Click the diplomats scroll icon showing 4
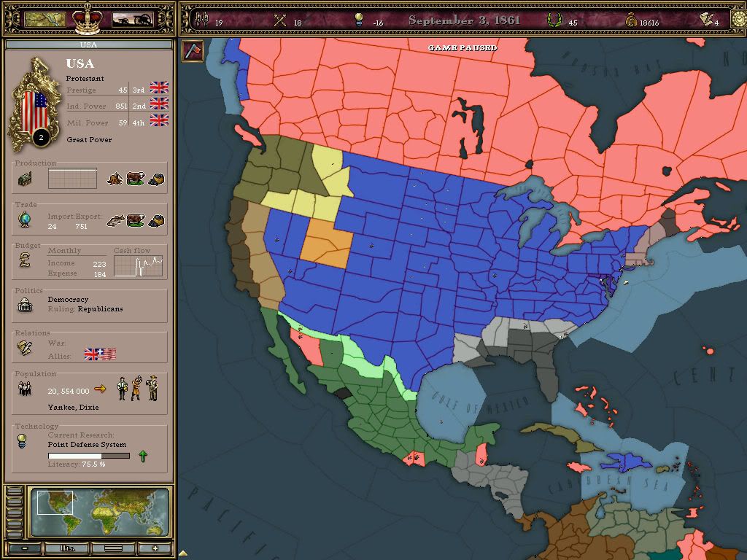Viewport: 747px width, 560px height. [705, 19]
